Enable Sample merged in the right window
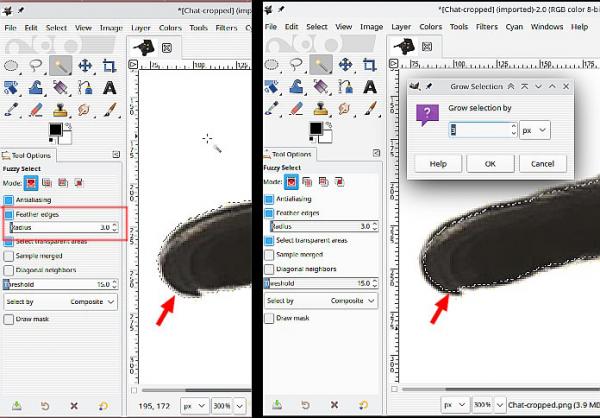 (x=269, y=255)
